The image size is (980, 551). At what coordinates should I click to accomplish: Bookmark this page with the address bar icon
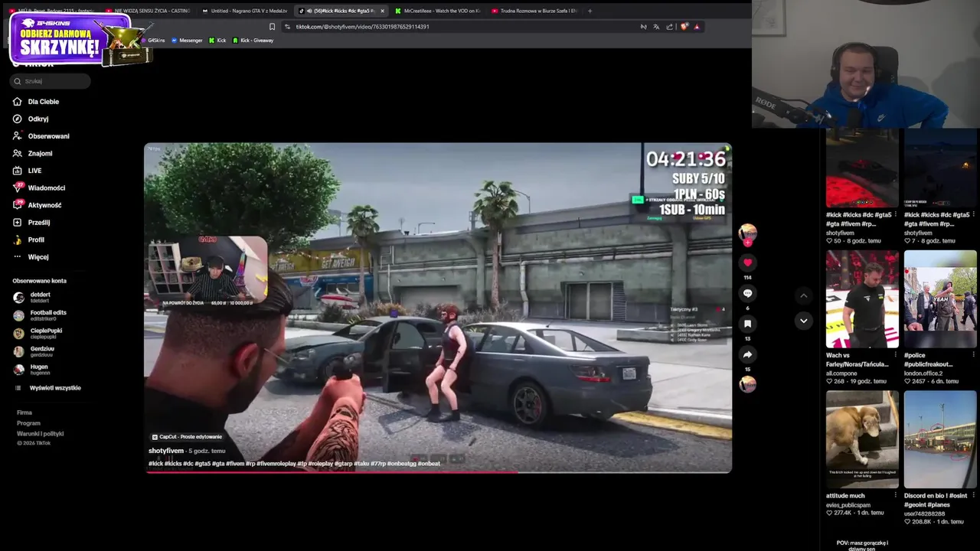point(272,27)
